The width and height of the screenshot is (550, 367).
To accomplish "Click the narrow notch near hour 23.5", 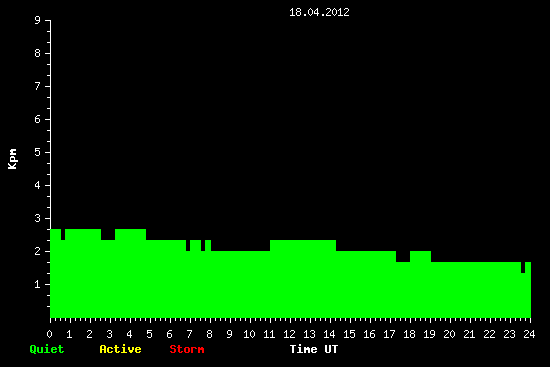I will pyautogui.click(x=523, y=267).
